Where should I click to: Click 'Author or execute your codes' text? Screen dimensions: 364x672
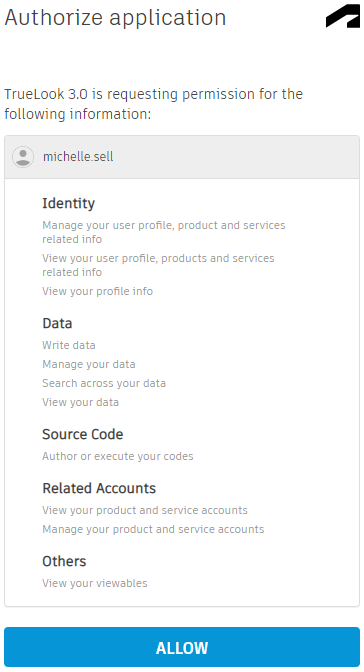click(118, 456)
